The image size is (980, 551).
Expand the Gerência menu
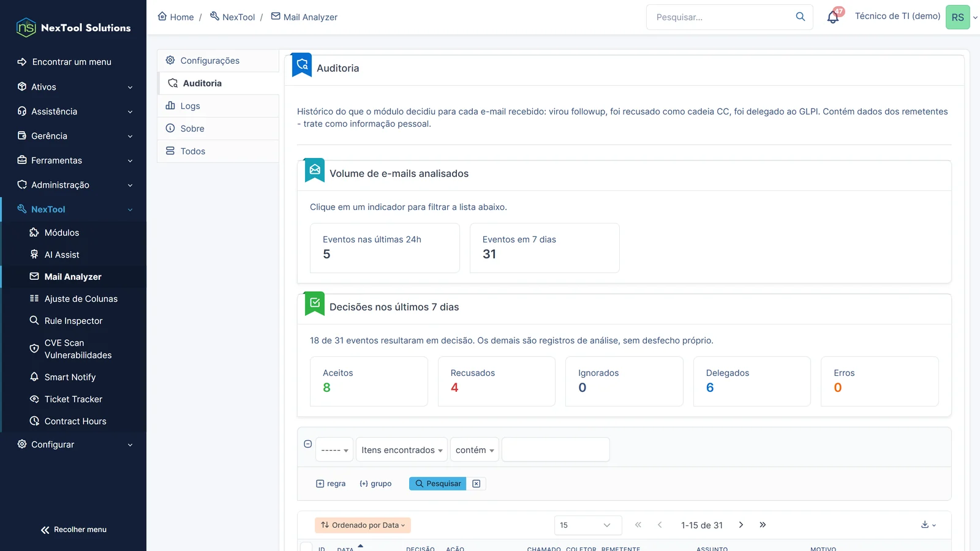coord(73,136)
